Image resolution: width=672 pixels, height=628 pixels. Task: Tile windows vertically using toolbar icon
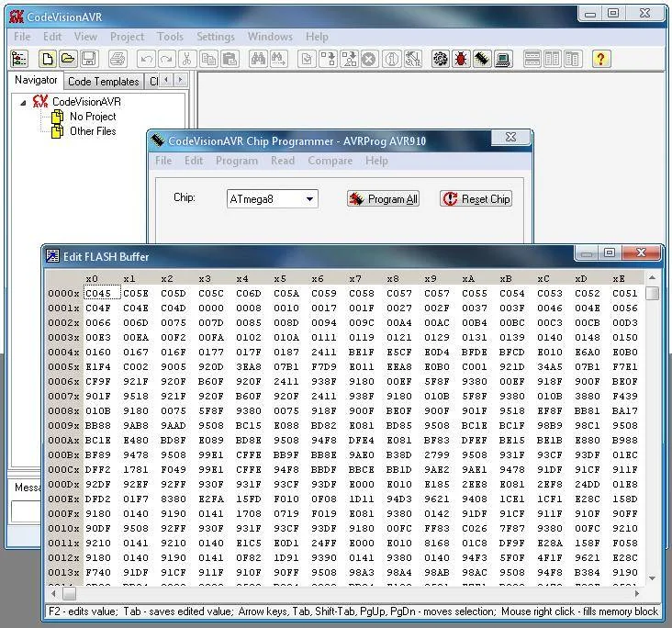coord(552,59)
